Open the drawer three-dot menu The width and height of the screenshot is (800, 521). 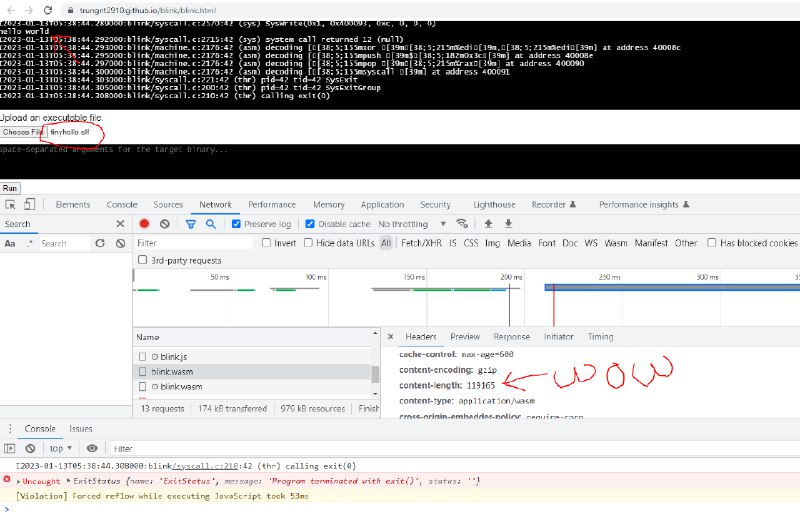(10, 429)
